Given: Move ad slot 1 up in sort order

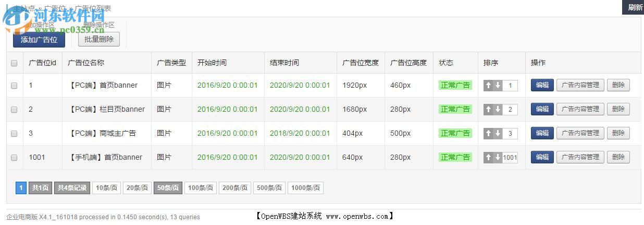Looking at the screenshot, I should pos(488,86).
